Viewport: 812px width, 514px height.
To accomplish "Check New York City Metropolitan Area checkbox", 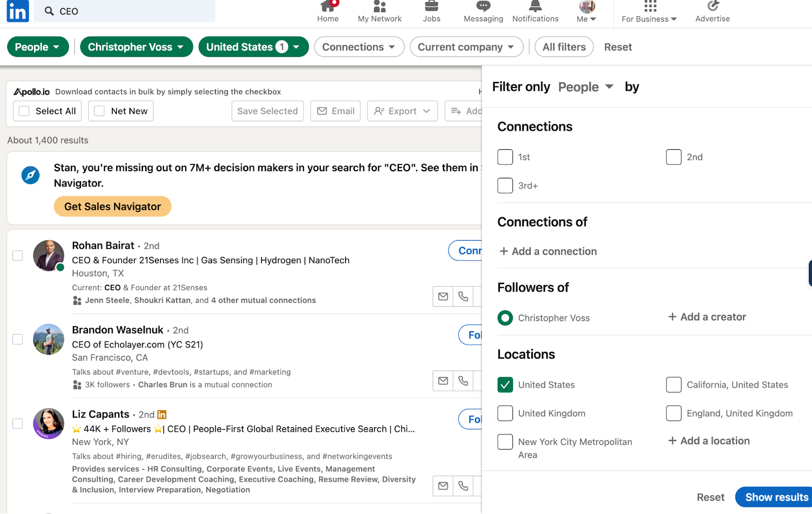I will (505, 441).
